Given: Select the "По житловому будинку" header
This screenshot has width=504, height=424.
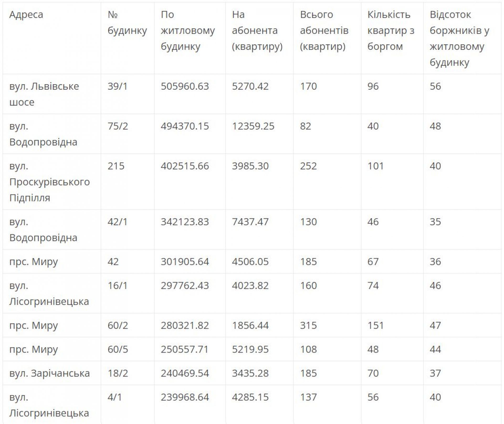Looking at the screenshot, I should pyautogui.click(x=188, y=30).
